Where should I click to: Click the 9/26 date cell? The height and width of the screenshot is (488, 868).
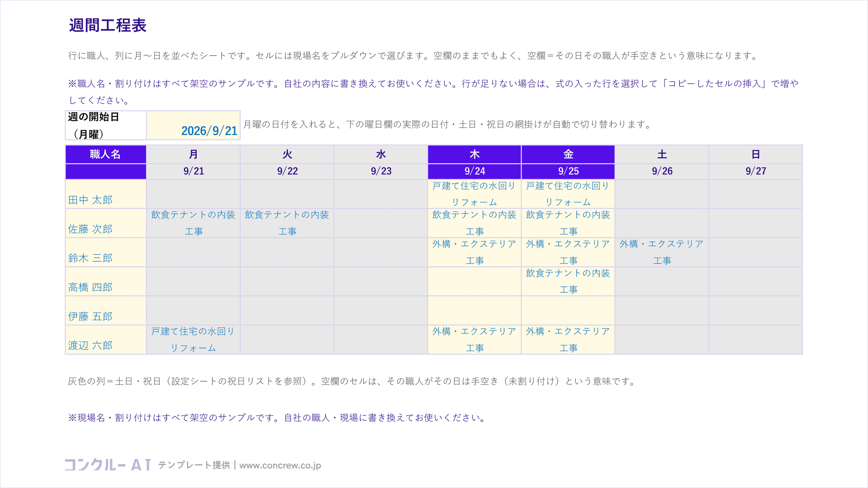coord(662,171)
